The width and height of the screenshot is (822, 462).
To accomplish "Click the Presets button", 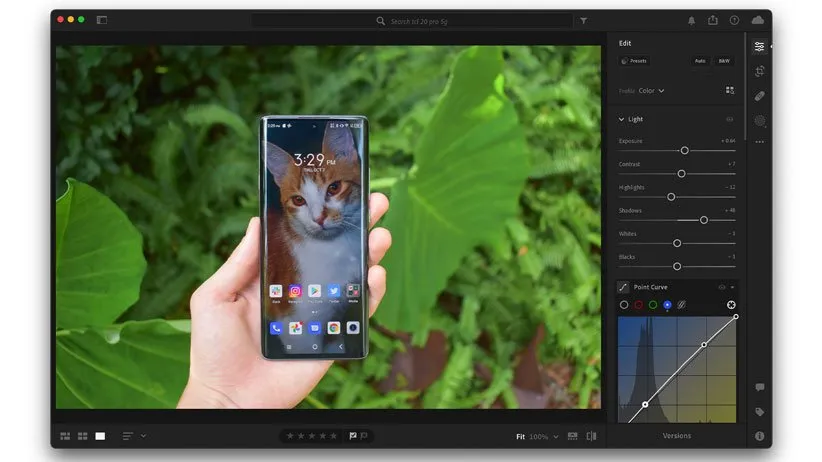I will pyautogui.click(x=634, y=61).
